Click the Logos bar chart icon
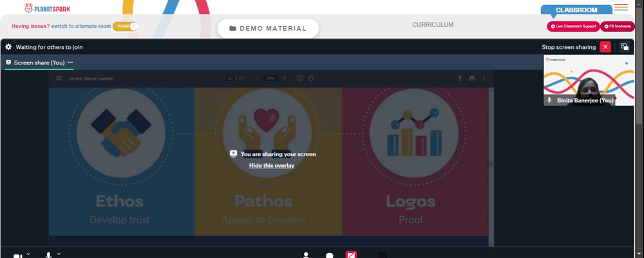The height and width of the screenshot is (258, 644). [414, 133]
